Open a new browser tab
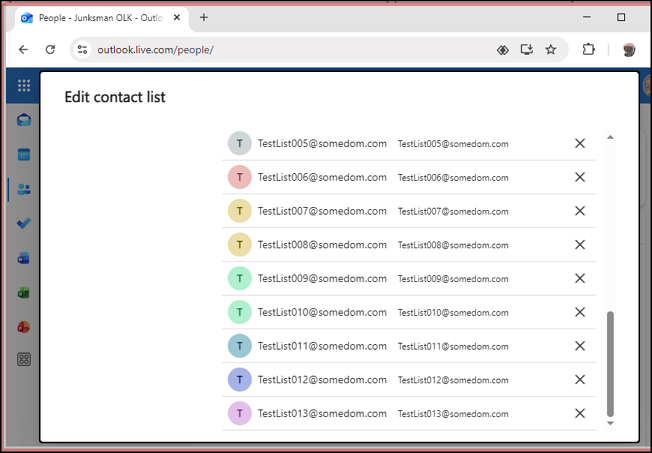Viewport: 652px width, 453px height. click(204, 17)
